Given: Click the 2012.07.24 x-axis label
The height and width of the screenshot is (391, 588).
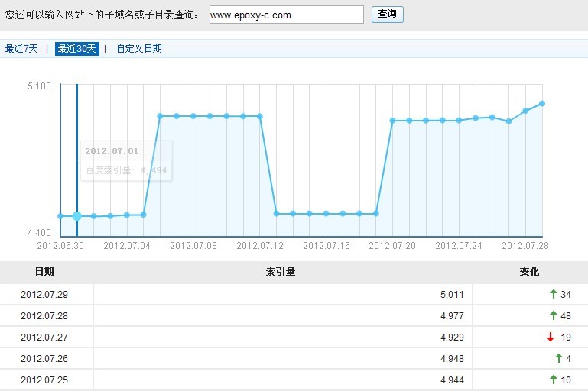Looking at the screenshot, I should pyautogui.click(x=459, y=246).
